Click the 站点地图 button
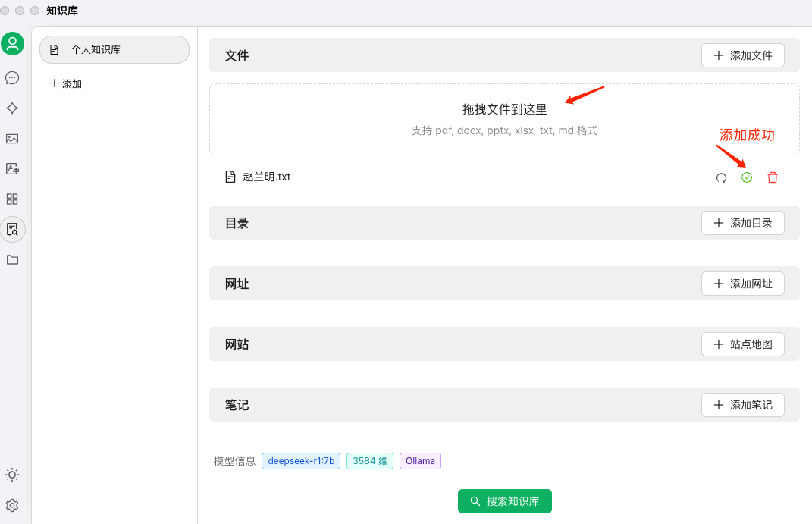 pos(742,344)
